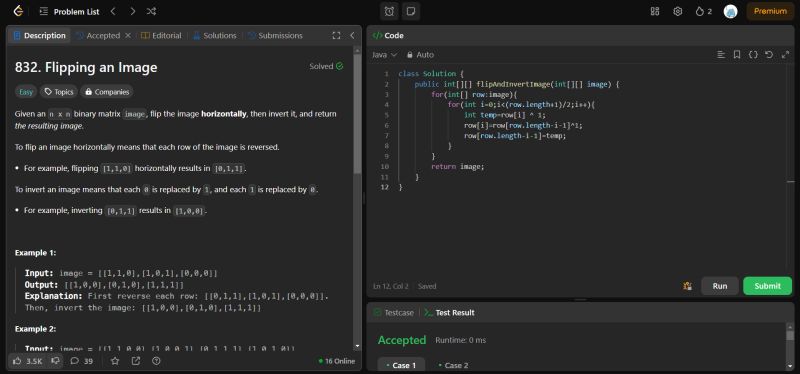View the streak flame counter
Screen dimensions: 800x374
[x=704, y=11]
